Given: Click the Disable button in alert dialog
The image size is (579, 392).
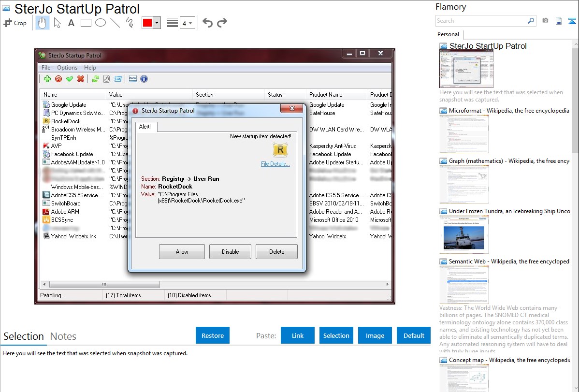Looking at the screenshot, I should (x=231, y=252).
